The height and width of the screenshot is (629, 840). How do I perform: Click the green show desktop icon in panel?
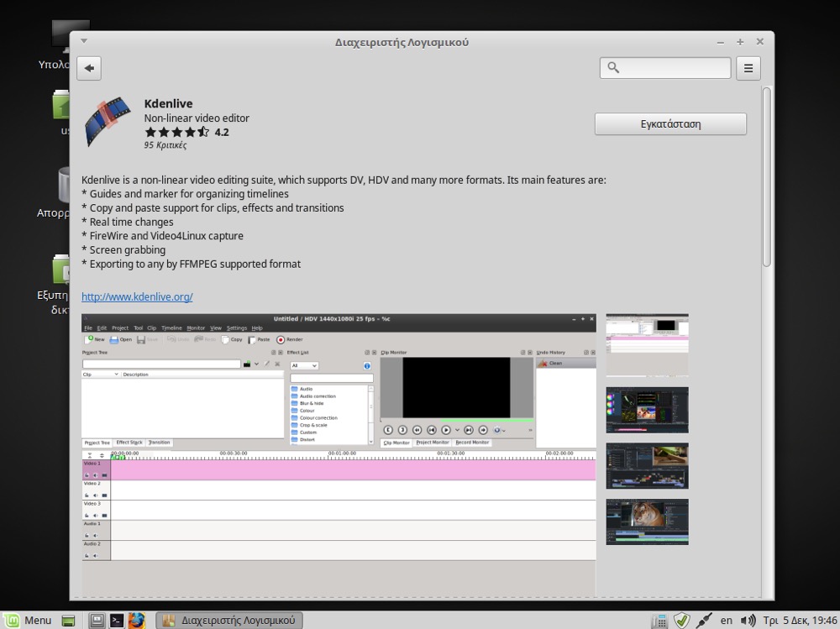point(69,621)
